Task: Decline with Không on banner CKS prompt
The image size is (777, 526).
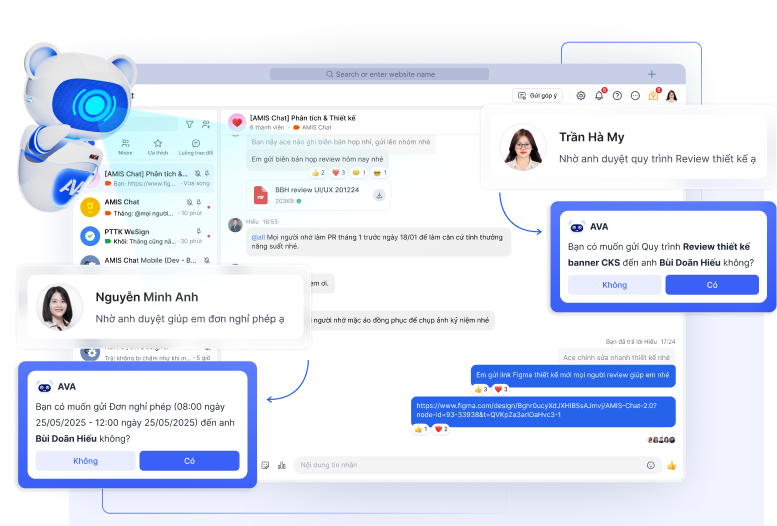Action: pos(614,285)
